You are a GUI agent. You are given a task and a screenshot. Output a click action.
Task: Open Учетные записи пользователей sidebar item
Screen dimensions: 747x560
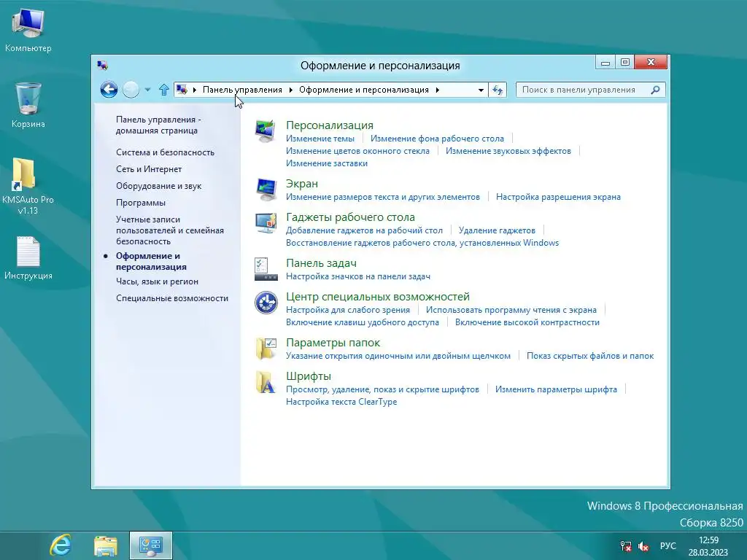pos(169,230)
